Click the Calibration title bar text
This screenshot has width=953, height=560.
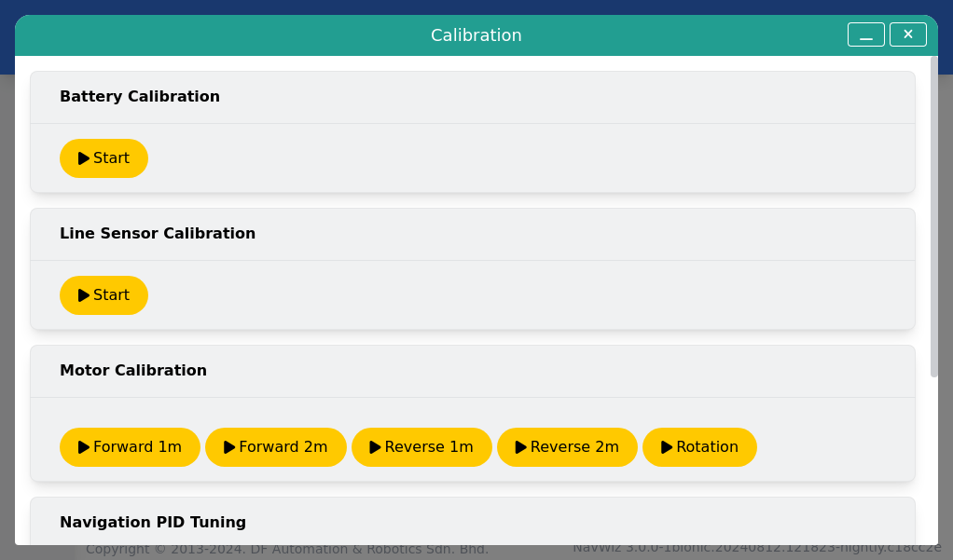click(x=476, y=35)
